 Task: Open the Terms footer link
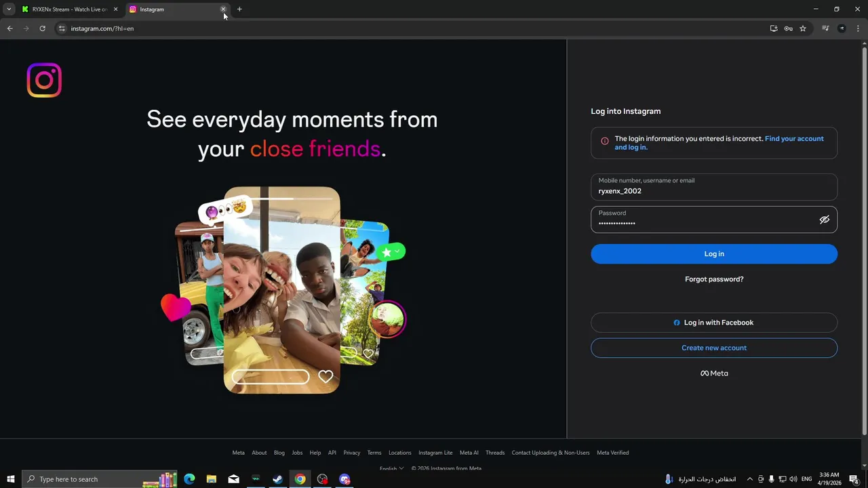point(374,453)
